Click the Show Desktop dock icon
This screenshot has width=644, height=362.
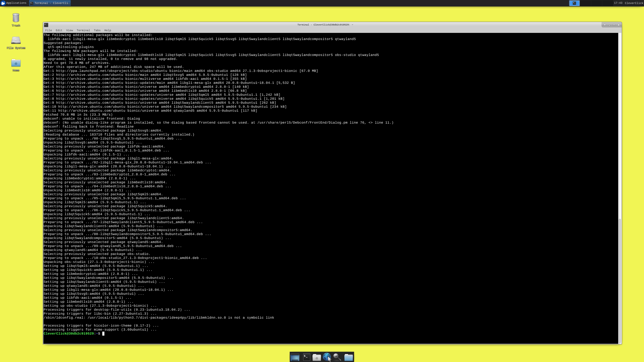(295, 357)
